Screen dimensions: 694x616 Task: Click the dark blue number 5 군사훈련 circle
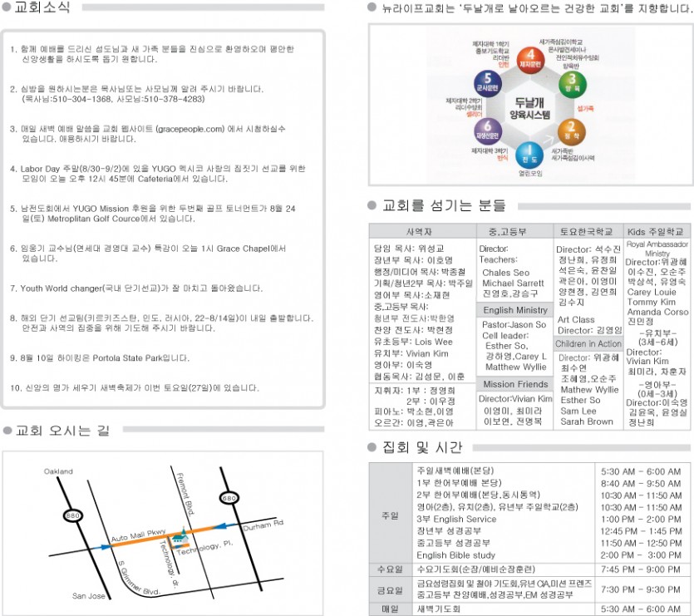coord(487,83)
